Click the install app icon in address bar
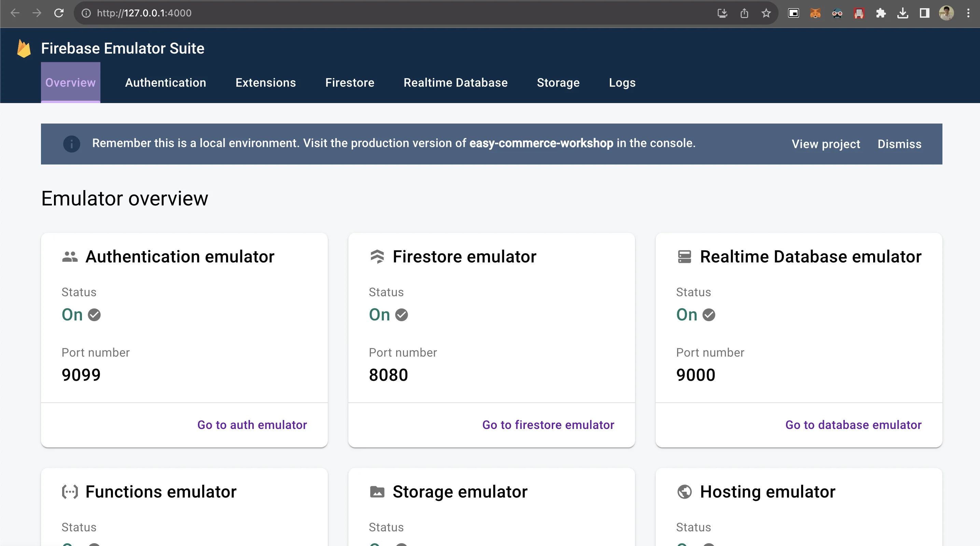Screen dimensions: 980x546 click(723, 13)
